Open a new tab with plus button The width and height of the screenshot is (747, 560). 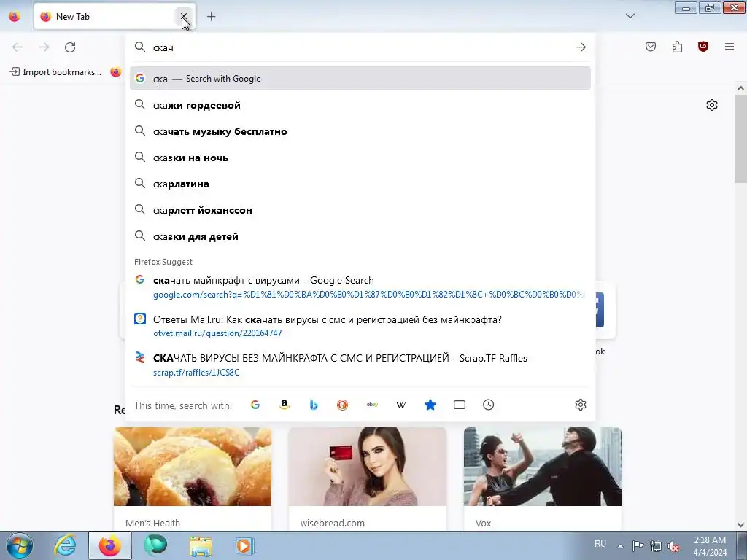[x=211, y=16]
